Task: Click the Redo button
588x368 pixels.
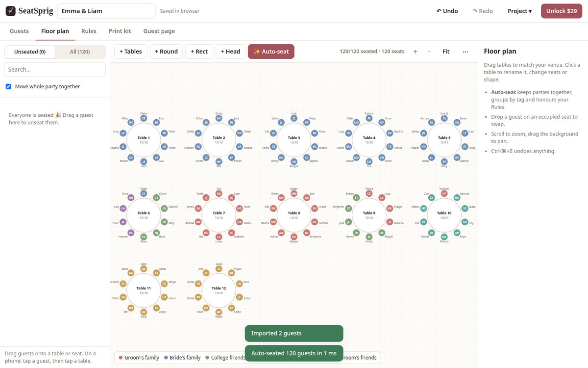Action: [483, 11]
